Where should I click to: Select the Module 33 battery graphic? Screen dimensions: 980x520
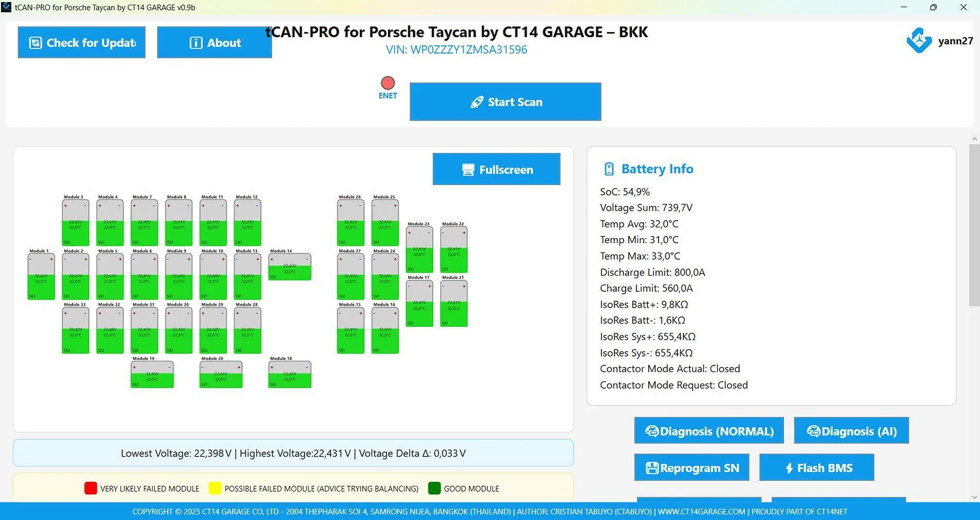pos(75,330)
